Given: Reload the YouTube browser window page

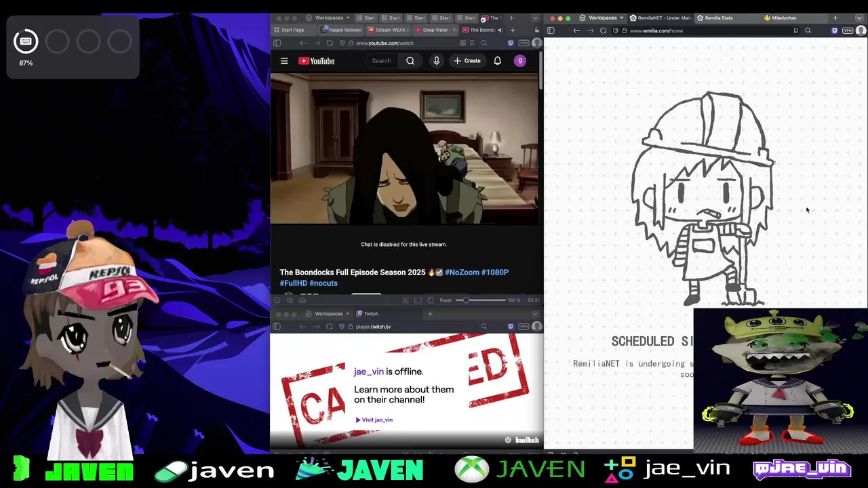Looking at the screenshot, I should pyautogui.click(x=330, y=43).
